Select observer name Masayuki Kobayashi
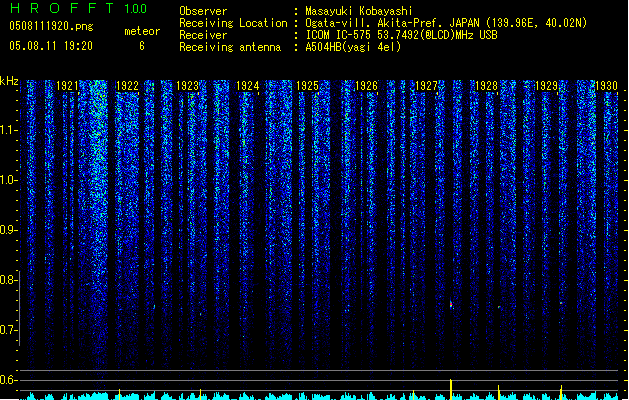Image resolution: width=629 pixels, height=400 pixels. tap(359, 11)
